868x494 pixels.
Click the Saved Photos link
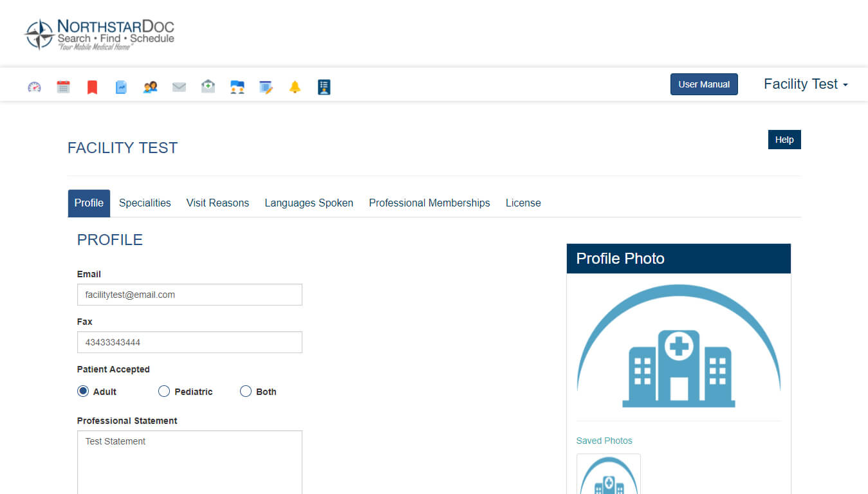click(x=604, y=441)
